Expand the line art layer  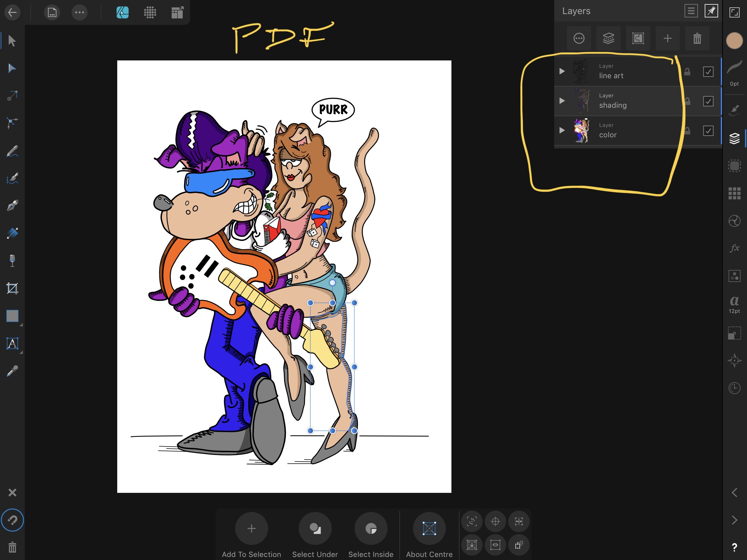(x=562, y=71)
